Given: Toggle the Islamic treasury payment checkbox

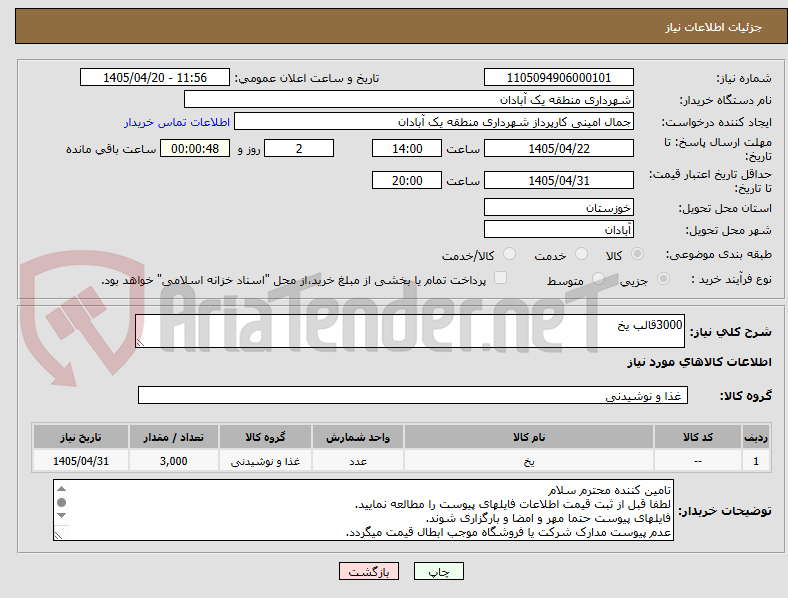Looking at the screenshot, I should (x=501, y=277).
